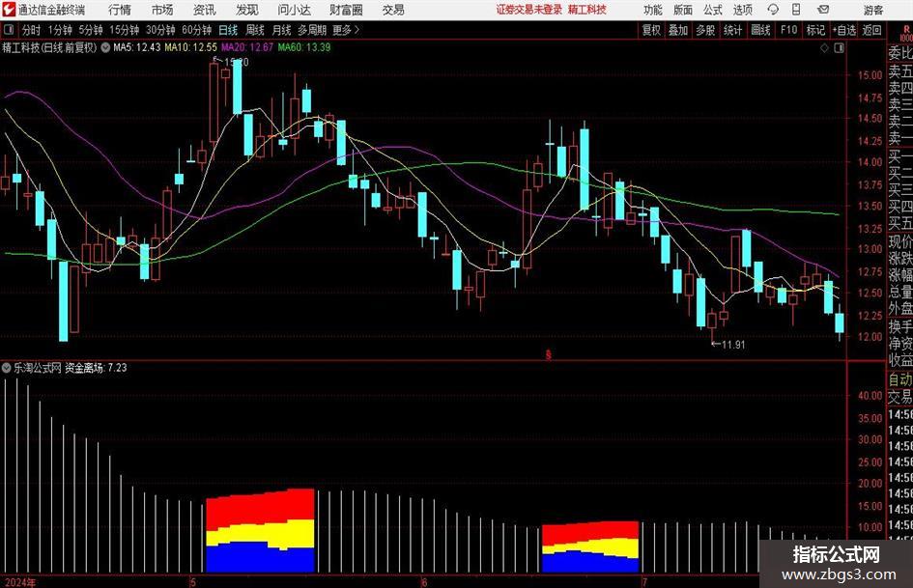Open the 功能 menu
This screenshot has height=588, width=913.
(x=653, y=10)
